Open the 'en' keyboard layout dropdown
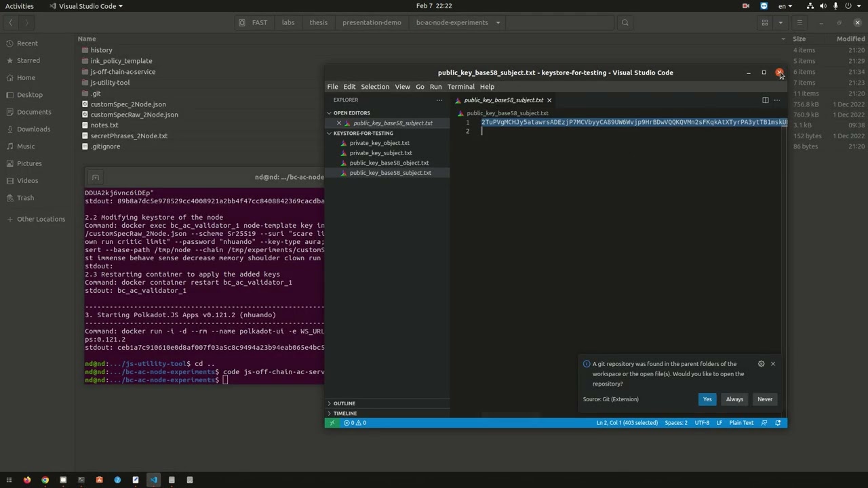This screenshot has height=488, width=868. coord(785,6)
